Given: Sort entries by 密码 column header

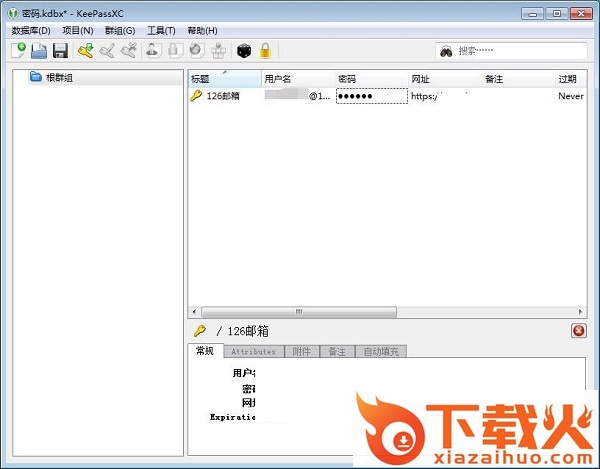Looking at the screenshot, I should pyautogui.click(x=372, y=79).
